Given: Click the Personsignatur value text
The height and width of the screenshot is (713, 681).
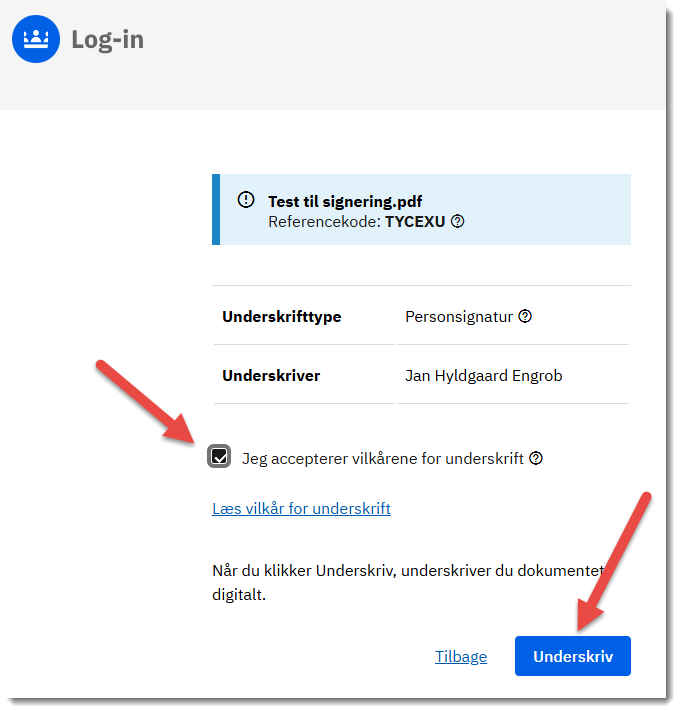Looking at the screenshot, I should 458,317.
